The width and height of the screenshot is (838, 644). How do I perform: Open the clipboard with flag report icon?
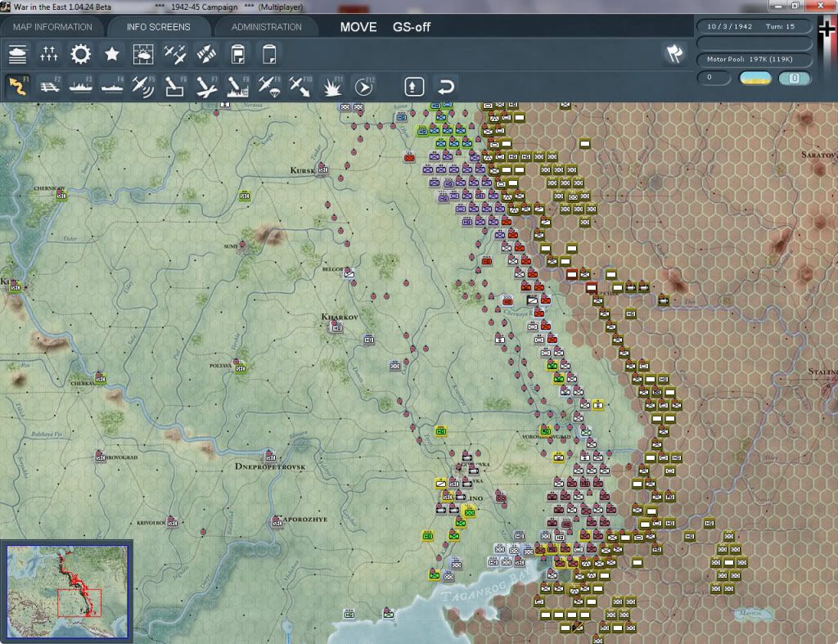coord(238,54)
